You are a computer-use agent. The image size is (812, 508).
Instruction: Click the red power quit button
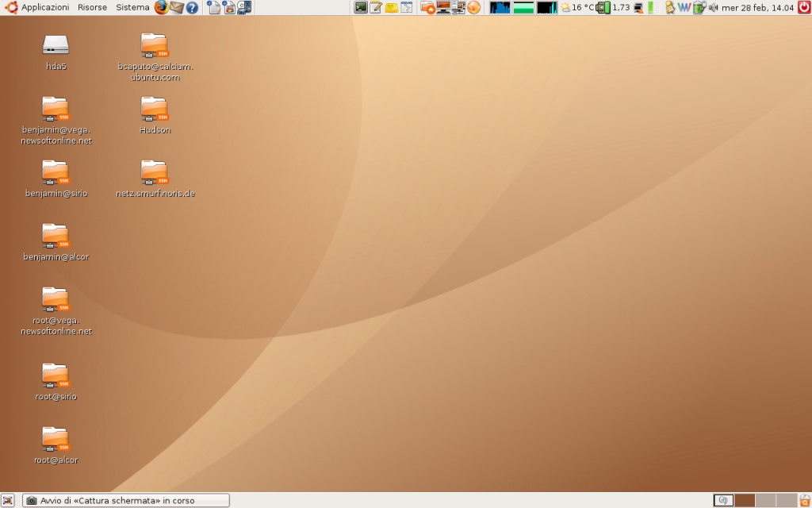(804, 7)
